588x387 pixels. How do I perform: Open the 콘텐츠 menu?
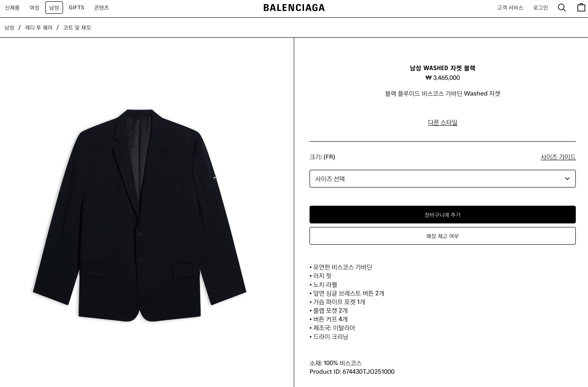(101, 8)
